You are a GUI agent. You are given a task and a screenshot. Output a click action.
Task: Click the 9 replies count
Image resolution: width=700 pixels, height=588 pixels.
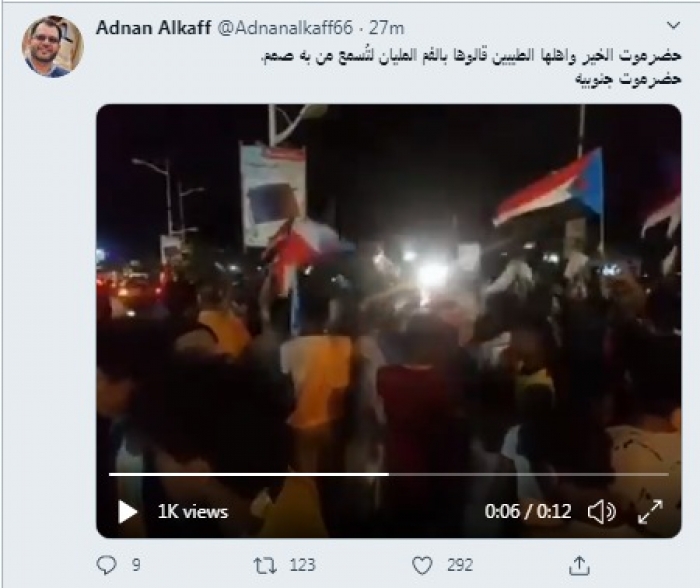136,565
